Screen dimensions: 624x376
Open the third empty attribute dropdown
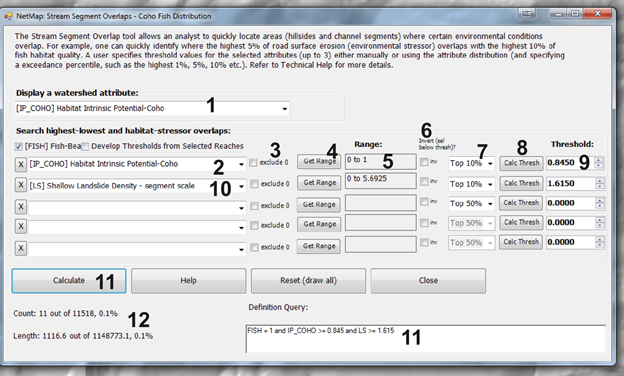[241, 208]
